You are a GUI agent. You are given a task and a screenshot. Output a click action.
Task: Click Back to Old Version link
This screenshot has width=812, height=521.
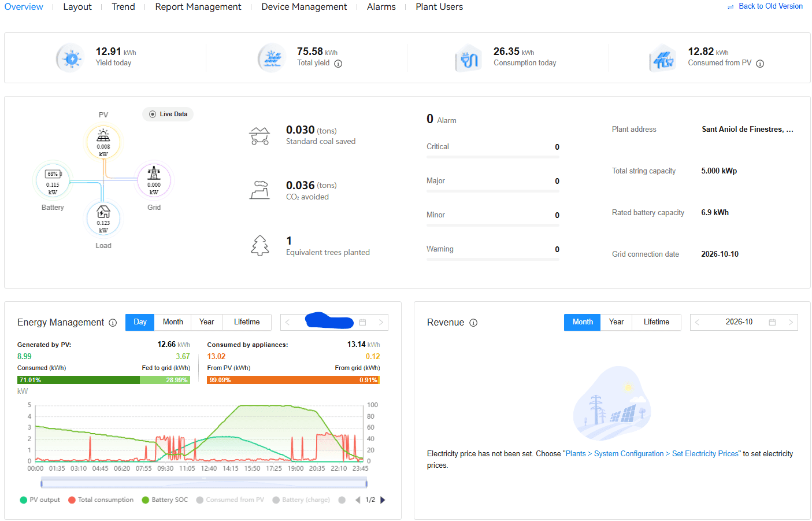click(x=765, y=6)
